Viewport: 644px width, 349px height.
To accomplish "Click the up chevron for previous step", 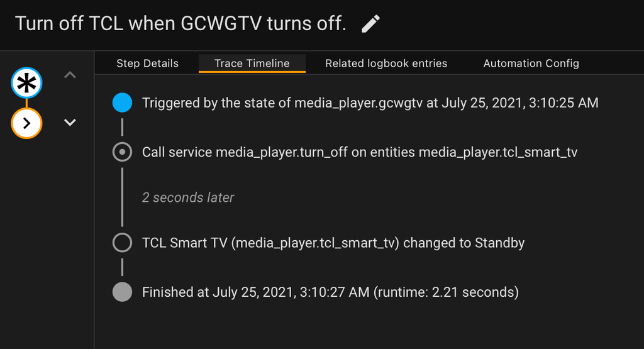I will [x=70, y=75].
